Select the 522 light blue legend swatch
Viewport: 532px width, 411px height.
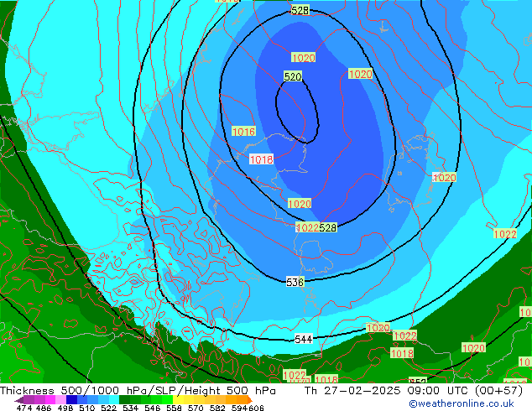coord(107,399)
